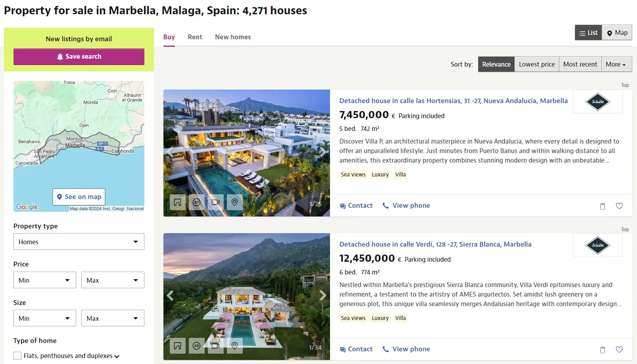View the 3D tour of the first villa
The width and height of the screenshot is (637, 364).
coord(196,202)
